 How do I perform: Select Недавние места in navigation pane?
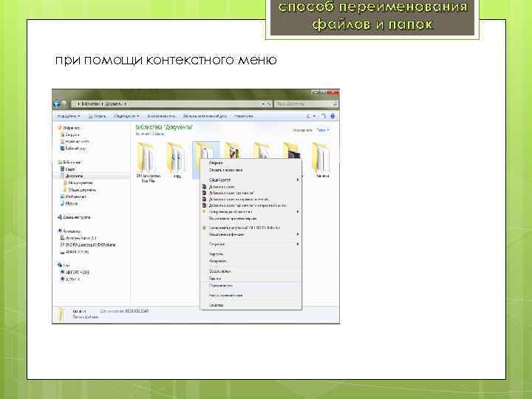point(75,141)
